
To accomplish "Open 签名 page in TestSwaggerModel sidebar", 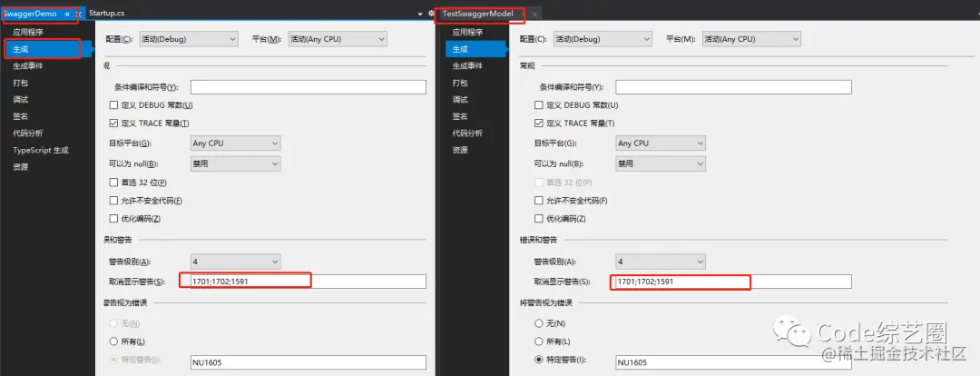I will point(459,116).
